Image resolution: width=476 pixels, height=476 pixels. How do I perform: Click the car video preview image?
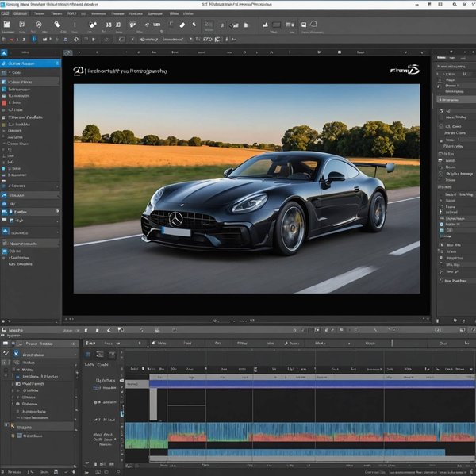coord(247,189)
